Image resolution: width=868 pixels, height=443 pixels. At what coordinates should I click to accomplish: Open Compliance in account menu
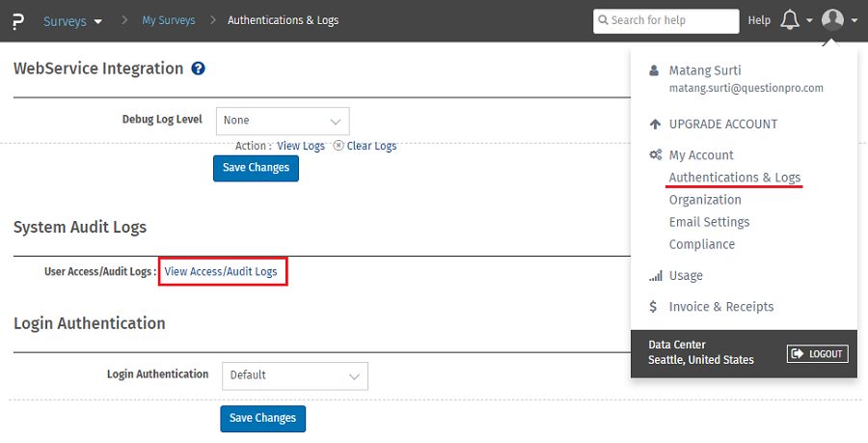pyautogui.click(x=701, y=244)
